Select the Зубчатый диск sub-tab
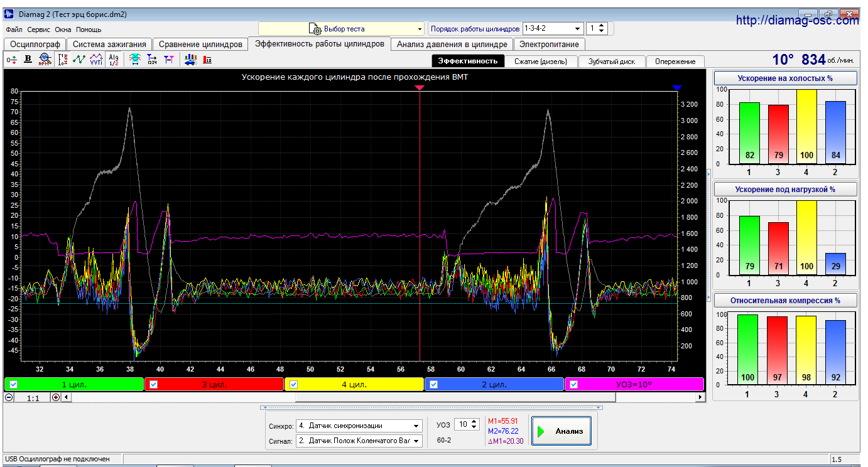Screen dimensions: 868x467 pos(612,61)
